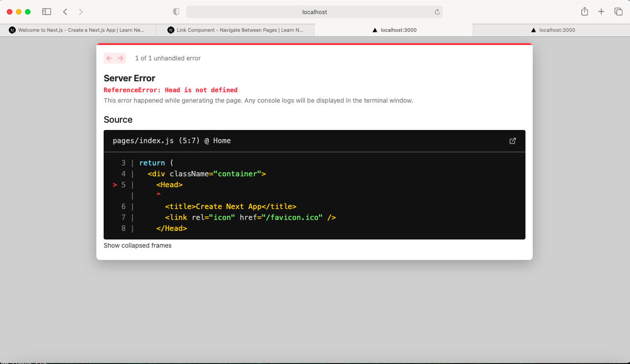Click previous error arrow in overlay
Viewport: 630px width, 364px height.
109,58
